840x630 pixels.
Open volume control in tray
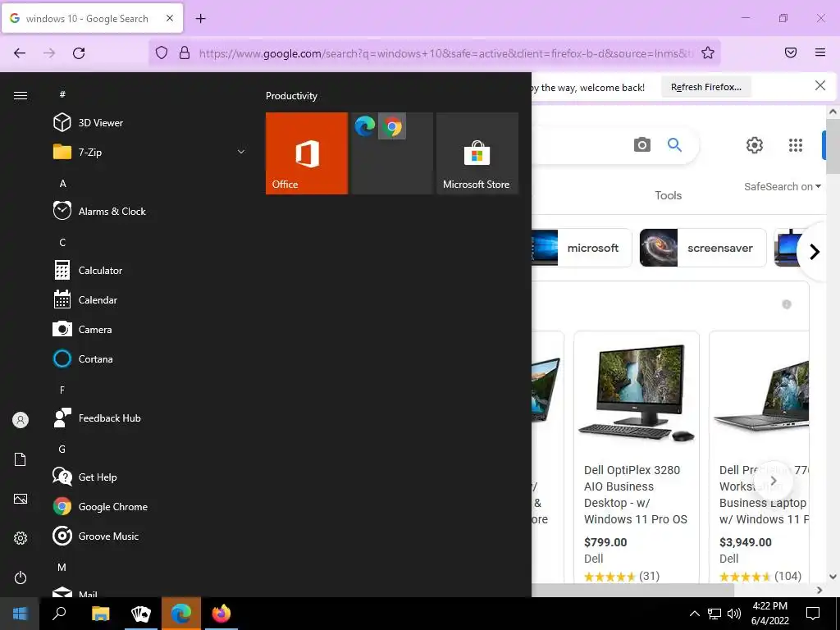734,614
